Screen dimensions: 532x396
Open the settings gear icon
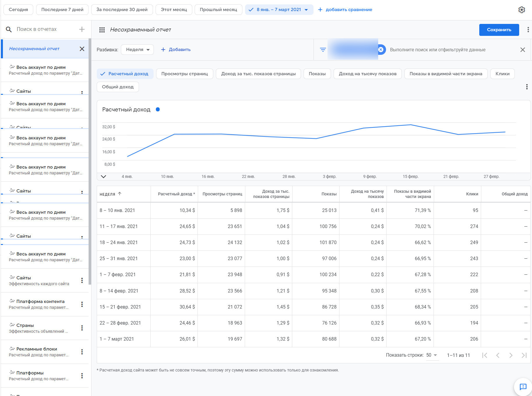click(522, 10)
